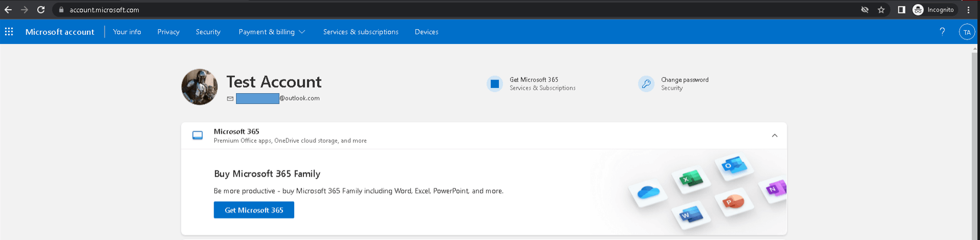
Task: Click the Get Microsoft 365 square icon
Action: (x=495, y=84)
